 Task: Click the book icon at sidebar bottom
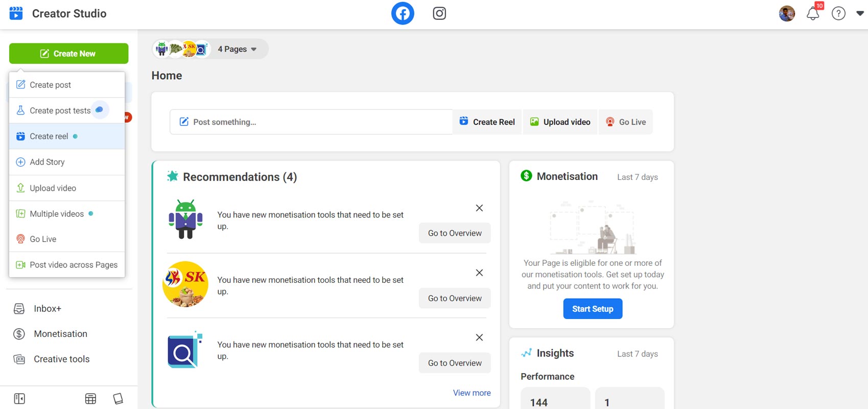pos(118,399)
